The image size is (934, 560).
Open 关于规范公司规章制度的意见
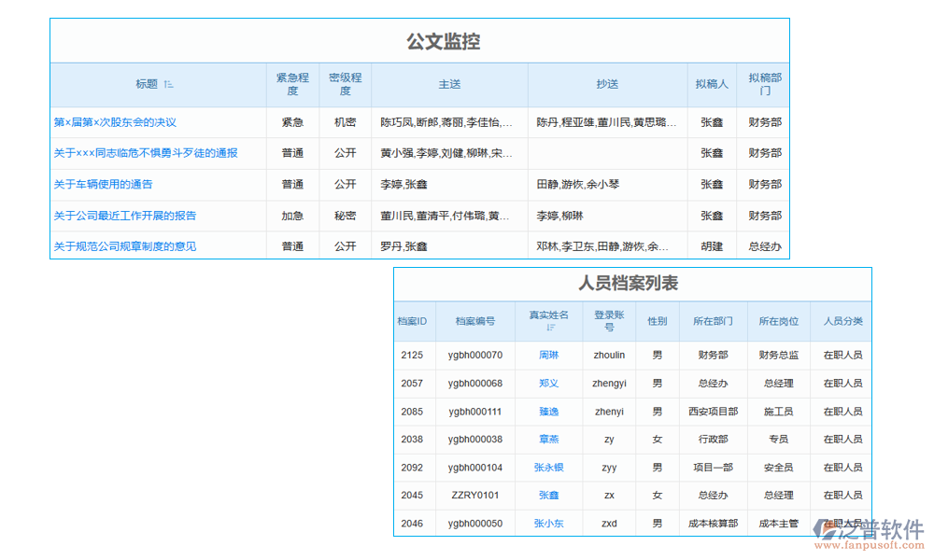coord(121,246)
